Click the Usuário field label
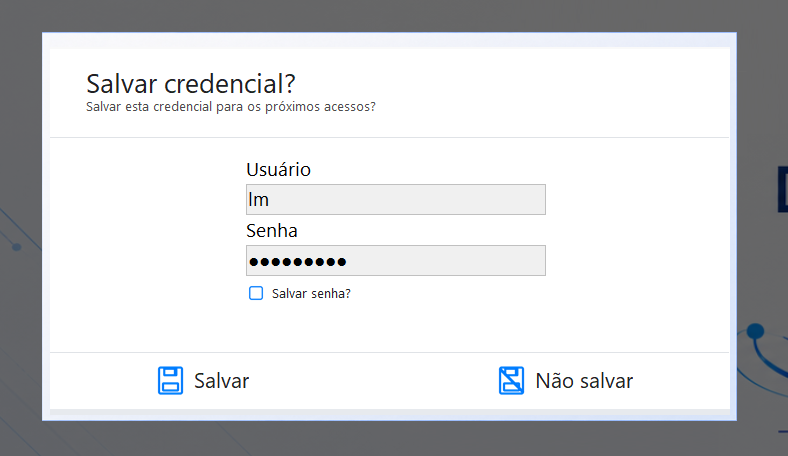Image resolution: width=788 pixels, height=456 pixels. [278, 169]
